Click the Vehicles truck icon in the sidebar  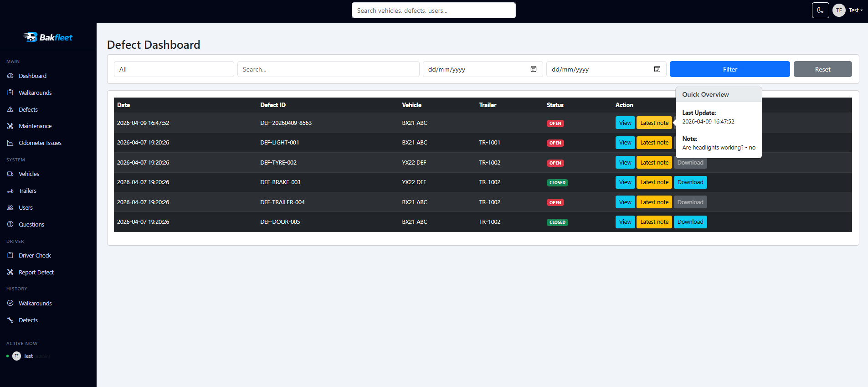[x=10, y=174]
